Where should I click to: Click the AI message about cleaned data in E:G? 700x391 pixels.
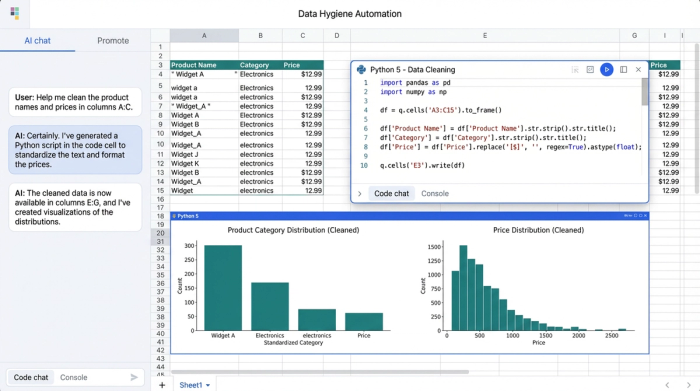pyautogui.click(x=75, y=207)
